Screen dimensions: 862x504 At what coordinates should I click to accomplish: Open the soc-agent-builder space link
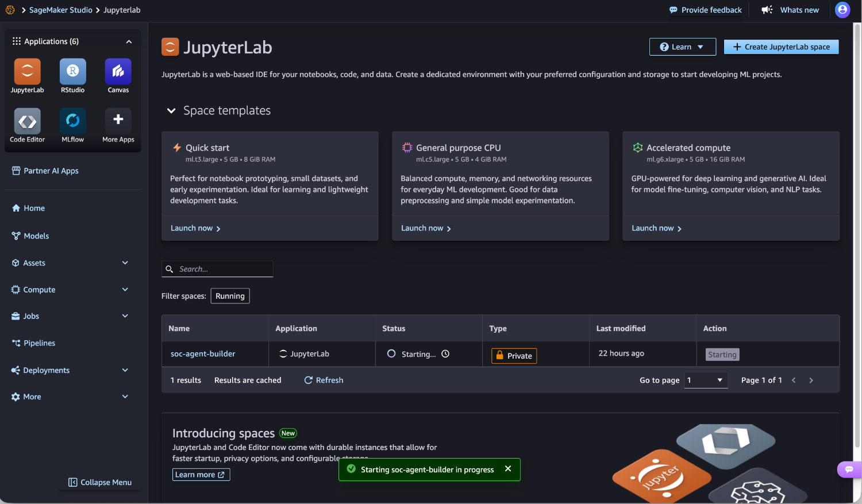(203, 354)
